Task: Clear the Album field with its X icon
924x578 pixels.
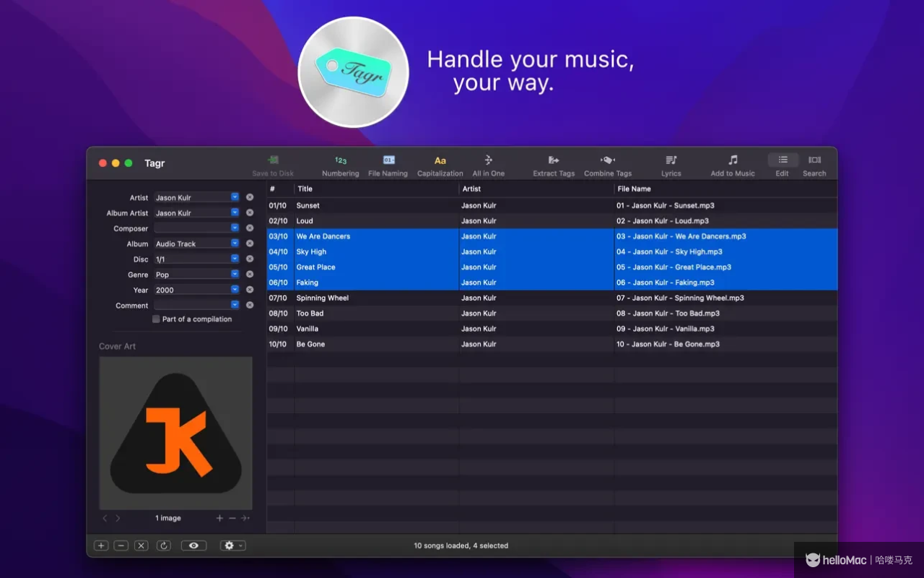Action: click(250, 243)
